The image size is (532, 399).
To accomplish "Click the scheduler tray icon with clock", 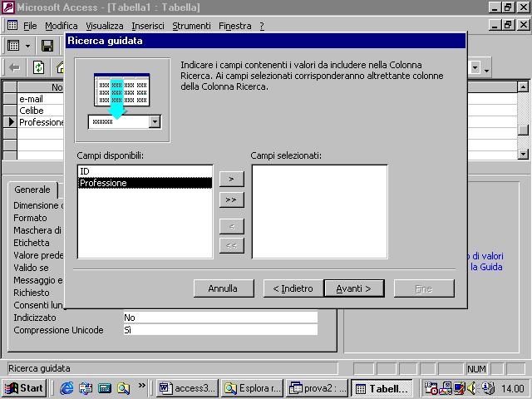I will [x=431, y=388].
